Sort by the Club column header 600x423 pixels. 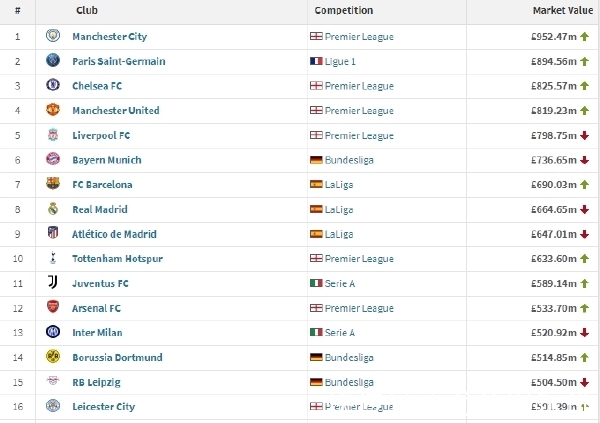pyautogui.click(x=87, y=10)
